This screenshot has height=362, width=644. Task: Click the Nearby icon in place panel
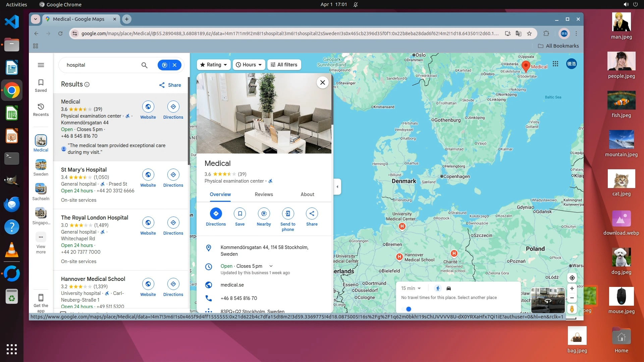[264, 214]
